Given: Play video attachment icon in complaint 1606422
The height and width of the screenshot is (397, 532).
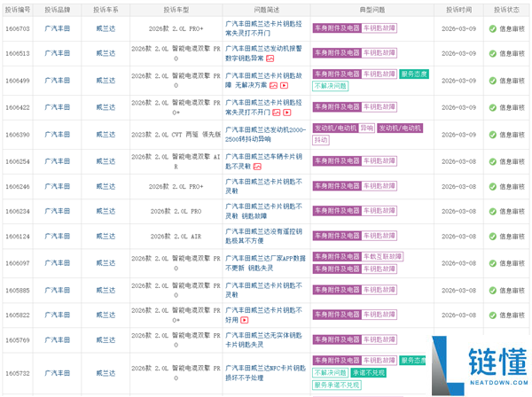Looking at the screenshot, I should coord(287,113).
